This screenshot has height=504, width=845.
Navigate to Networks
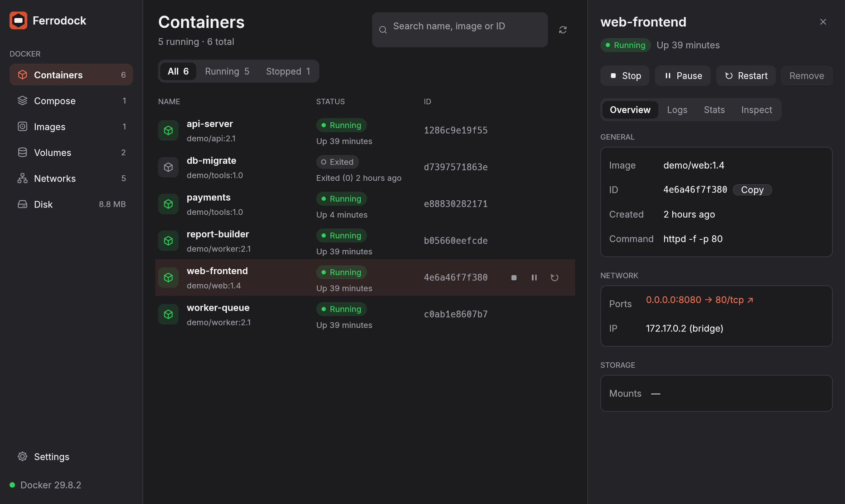click(x=71, y=178)
